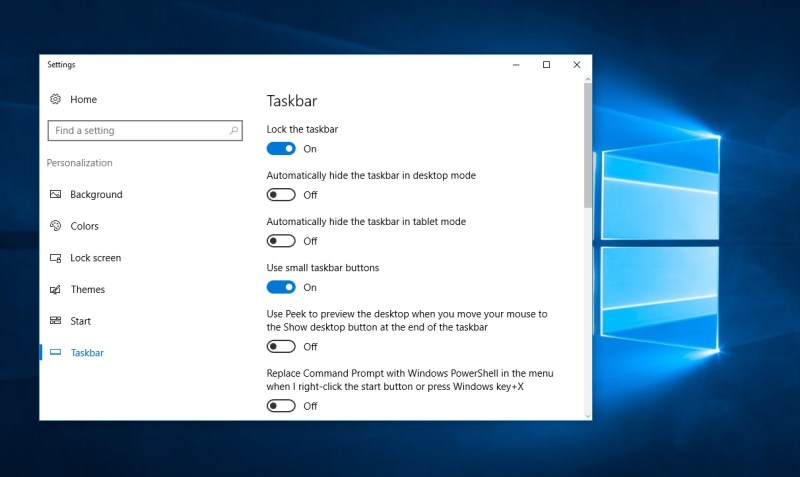Click the search magnifier icon
The height and width of the screenshot is (477, 800).
click(234, 131)
